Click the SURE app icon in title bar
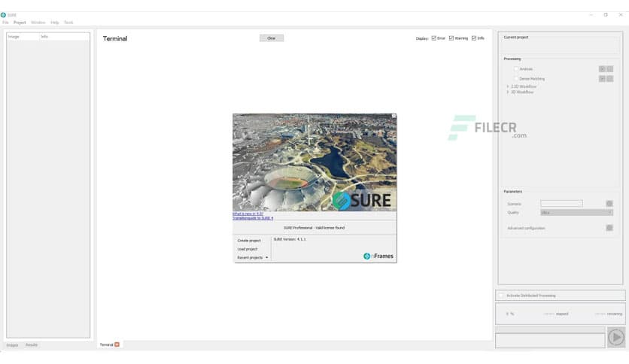 3,15
